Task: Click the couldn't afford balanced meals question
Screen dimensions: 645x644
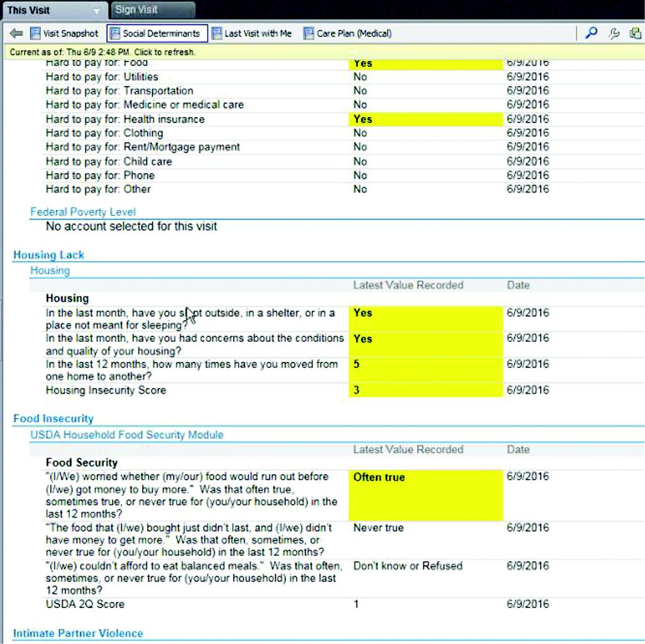Action: [194, 578]
